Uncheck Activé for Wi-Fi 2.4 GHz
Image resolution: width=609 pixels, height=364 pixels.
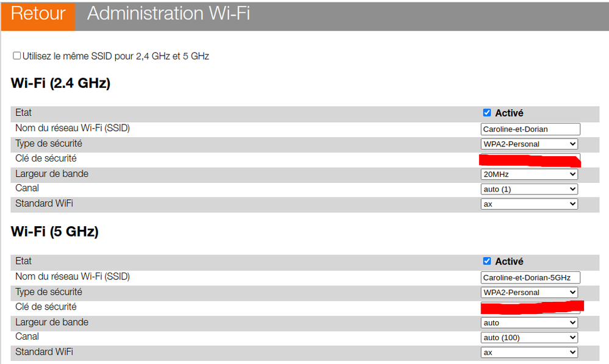pos(486,113)
